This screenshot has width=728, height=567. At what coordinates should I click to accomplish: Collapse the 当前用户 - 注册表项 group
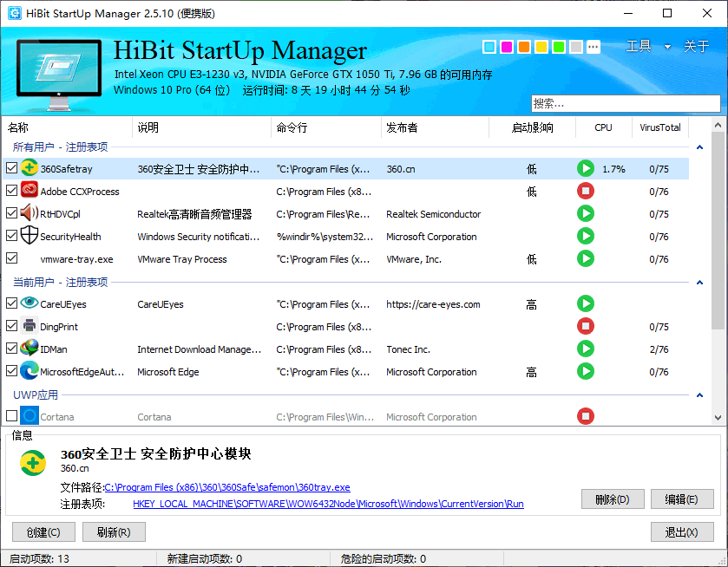[x=699, y=282]
